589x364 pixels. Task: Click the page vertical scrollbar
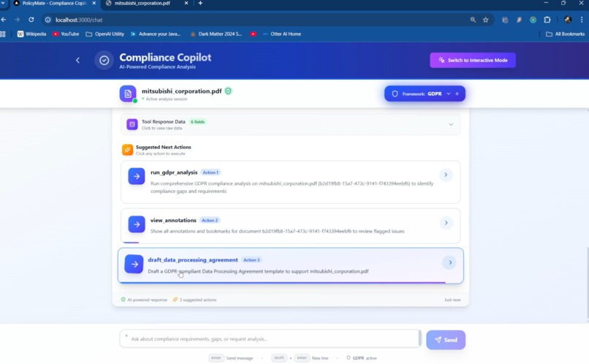[x=587, y=284]
